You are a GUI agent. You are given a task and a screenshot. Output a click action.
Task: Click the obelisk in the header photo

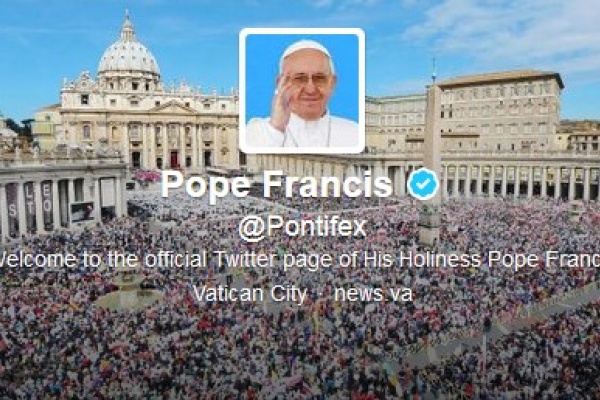pyautogui.click(x=433, y=153)
